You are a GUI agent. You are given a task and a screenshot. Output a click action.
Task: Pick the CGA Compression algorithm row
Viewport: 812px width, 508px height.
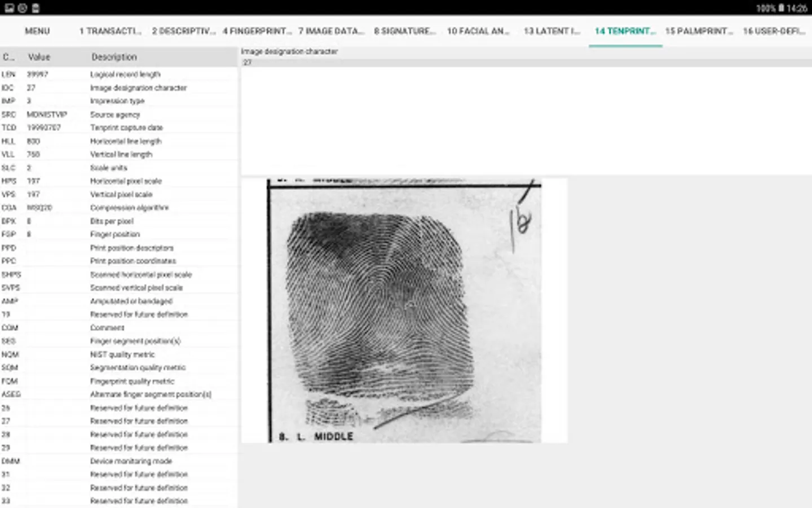(118, 208)
